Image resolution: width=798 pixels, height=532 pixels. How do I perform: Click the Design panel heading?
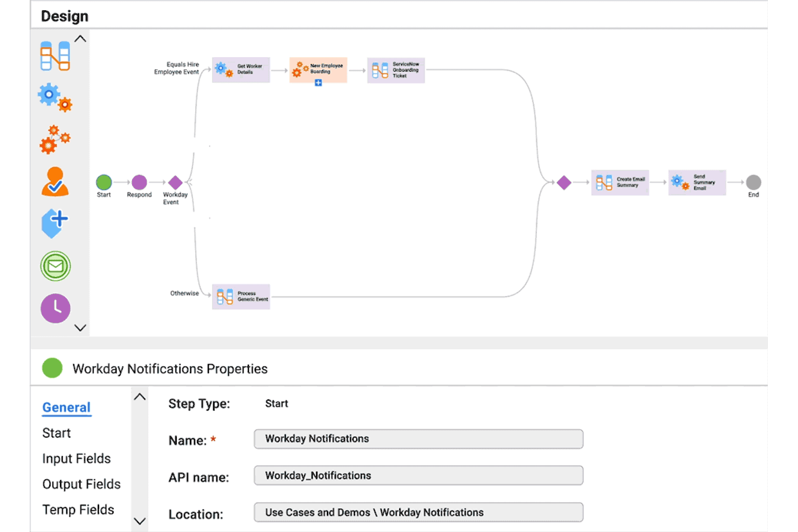point(65,16)
